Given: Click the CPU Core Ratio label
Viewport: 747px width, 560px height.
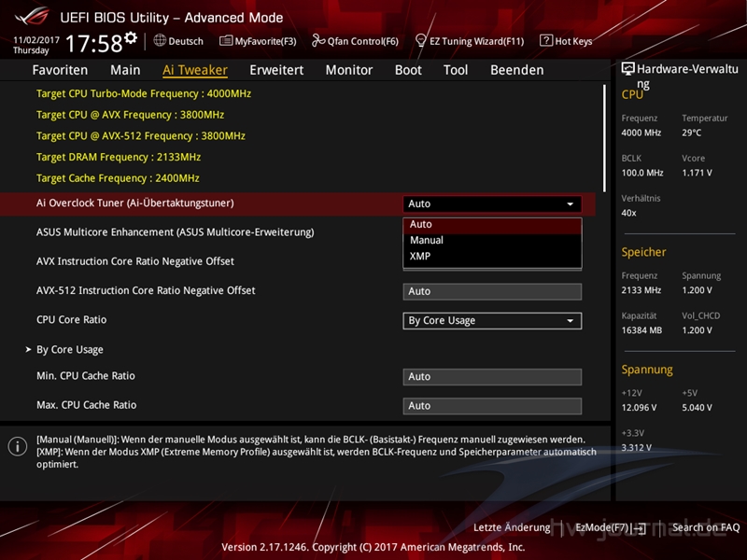Looking at the screenshot, I should (x=72, y=319).
